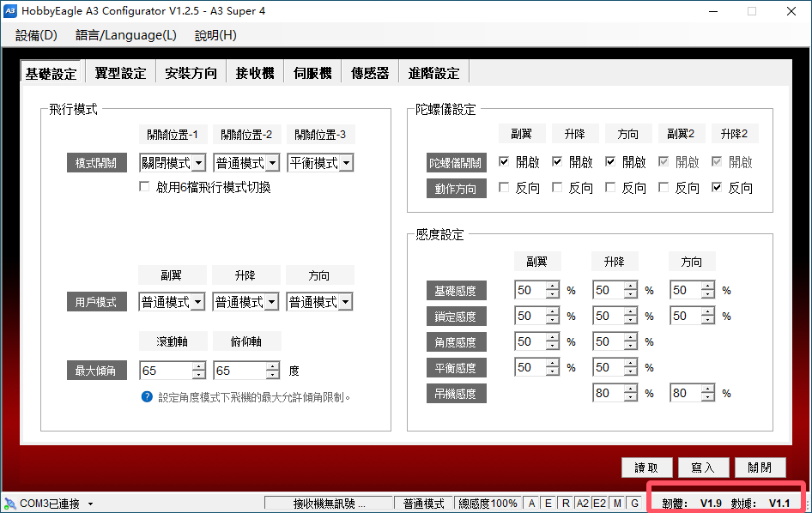Viewport: 812px width, 513px height.
Task: Click the 'R' channel indicator in status bar
Action: 566,504
